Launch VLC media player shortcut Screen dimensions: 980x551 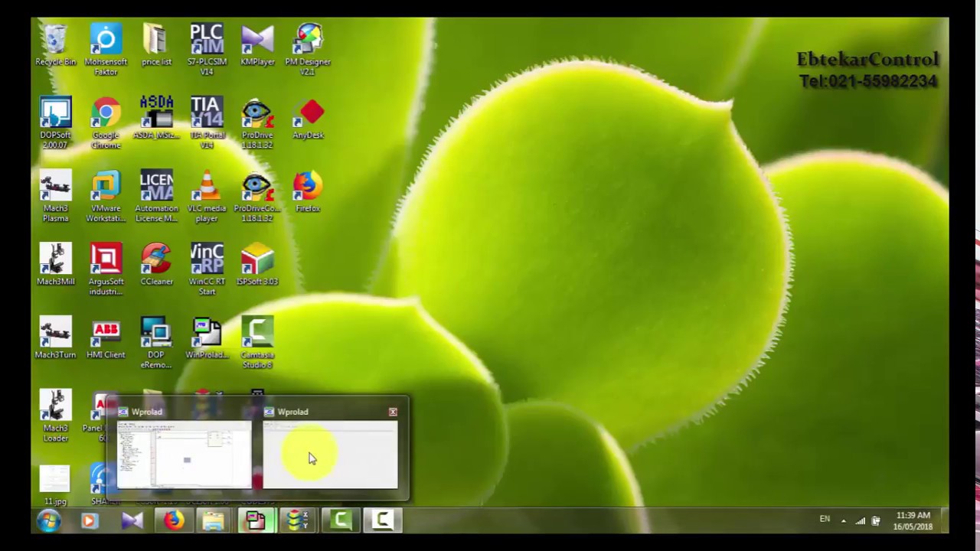[x=207, y=197]
